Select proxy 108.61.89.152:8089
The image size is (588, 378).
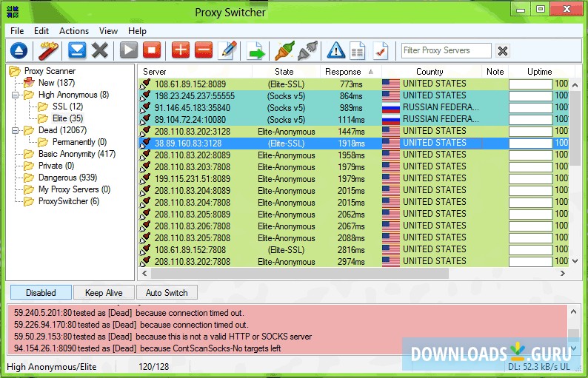[354, 84]
